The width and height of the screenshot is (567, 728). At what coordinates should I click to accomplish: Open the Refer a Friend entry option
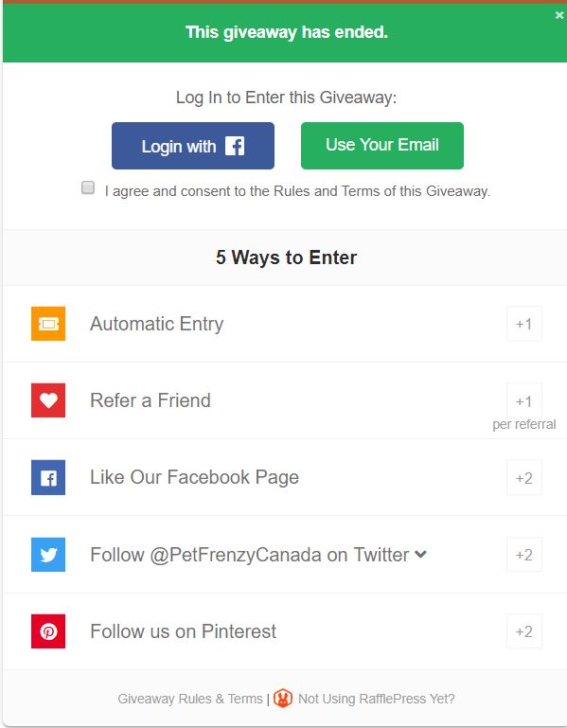tap(285, 400)
